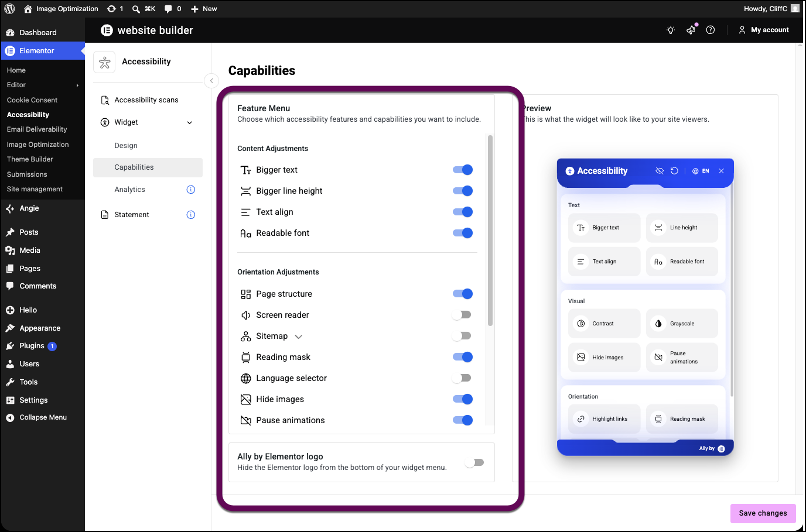
Task: Open the comments bubble in admin bar
Action: tap(169, 9)
